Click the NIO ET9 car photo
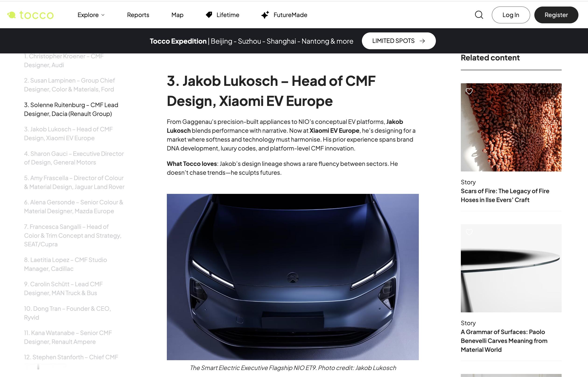Viewport: 588px width, 377px height. coord(293,277)
